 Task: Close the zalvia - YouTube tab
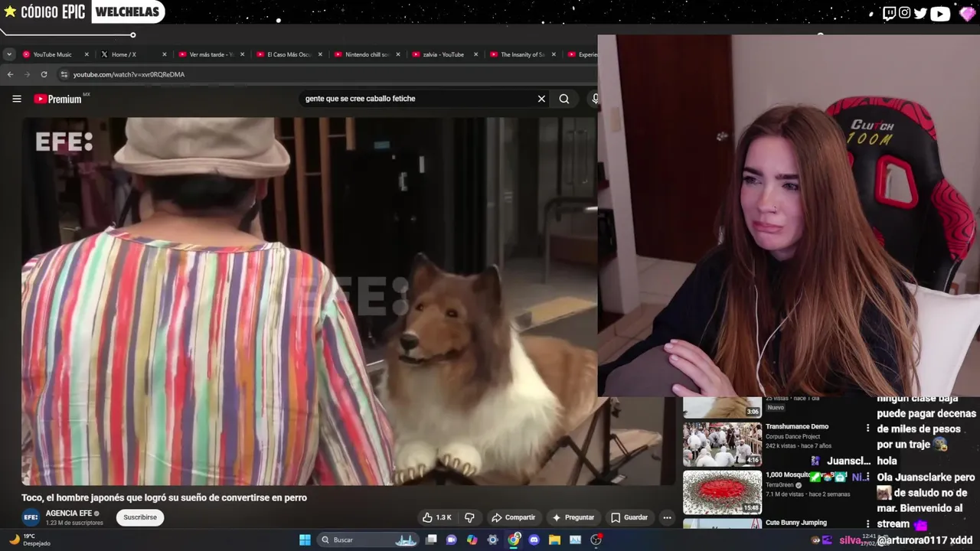(x=475, y=54)
